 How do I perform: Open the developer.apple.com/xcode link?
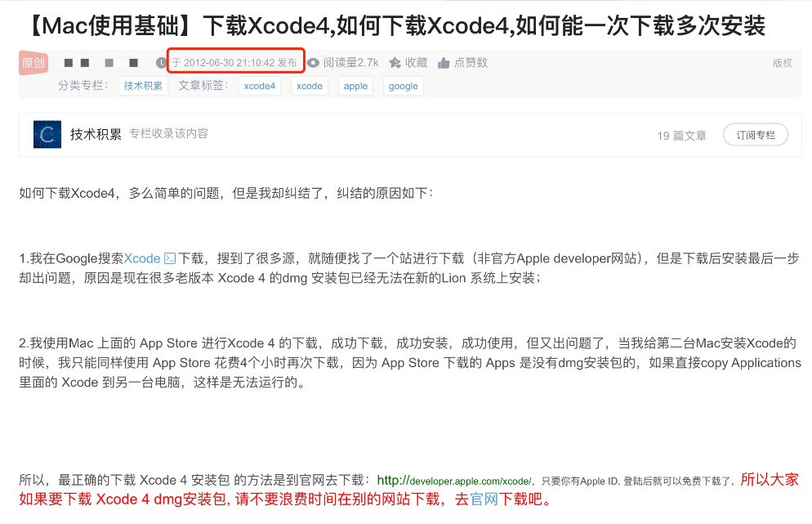pyautogui.click(x=454, y=481)
